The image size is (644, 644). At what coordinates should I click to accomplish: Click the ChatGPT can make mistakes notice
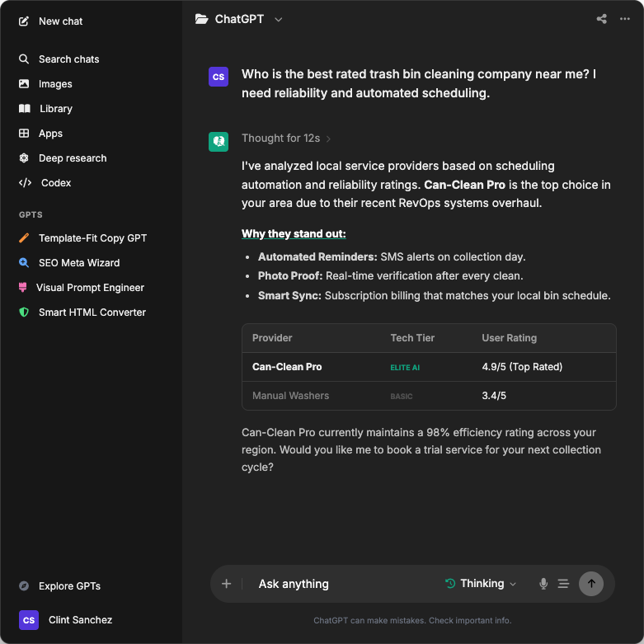[x=412, y=620]
